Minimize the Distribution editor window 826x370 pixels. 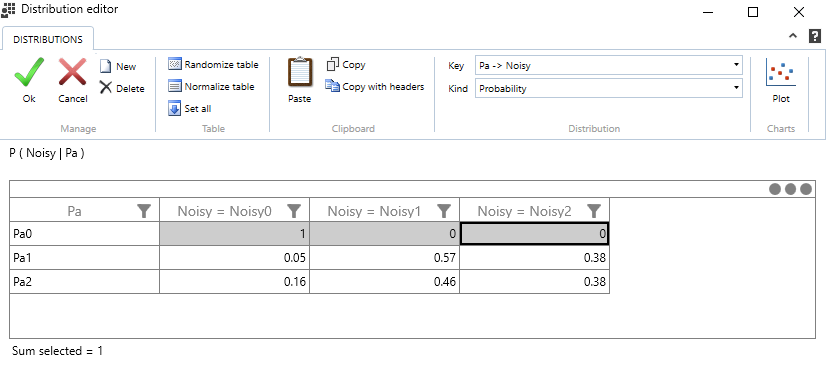tap(707, 12)
